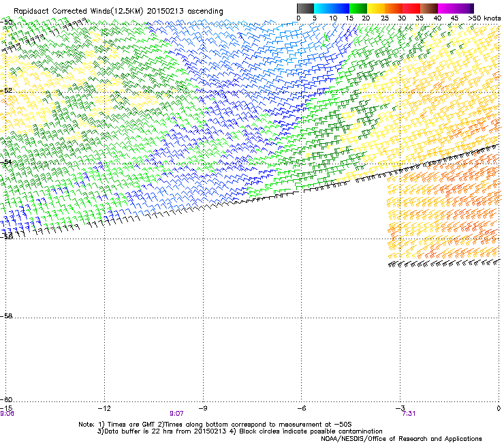Click the legend value '25'
504x443 pixels.
(385, 18)
